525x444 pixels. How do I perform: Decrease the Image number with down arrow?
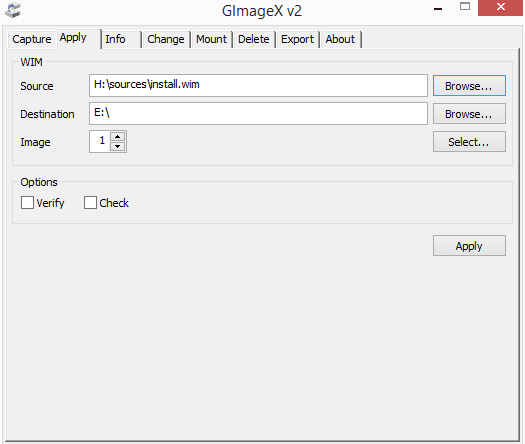coord(118,146)
